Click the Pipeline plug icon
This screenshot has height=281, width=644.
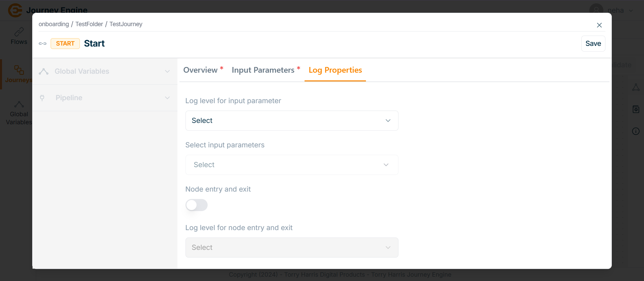coord(42,98)
